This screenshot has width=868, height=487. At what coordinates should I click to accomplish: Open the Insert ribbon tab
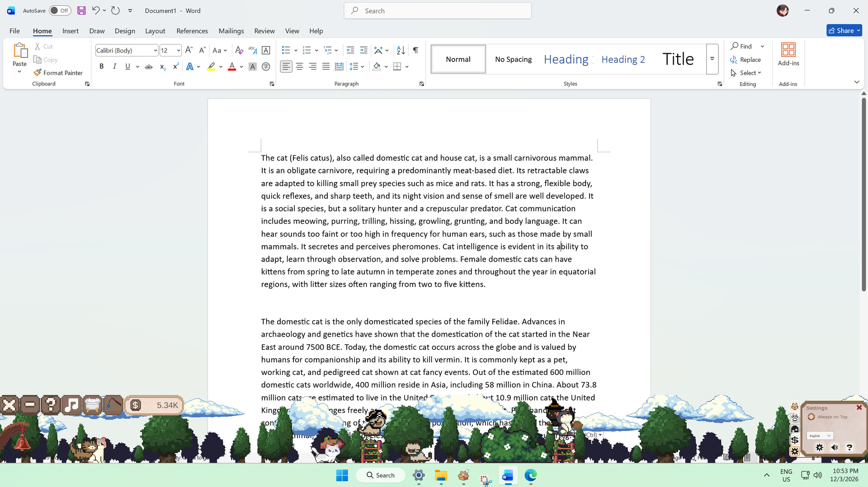click(x=70, y=31)
